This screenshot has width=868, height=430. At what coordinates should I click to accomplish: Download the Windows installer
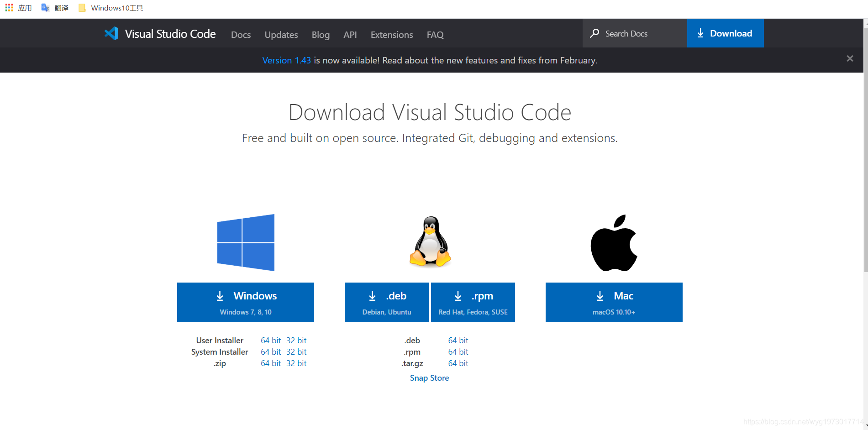point(246,302)
